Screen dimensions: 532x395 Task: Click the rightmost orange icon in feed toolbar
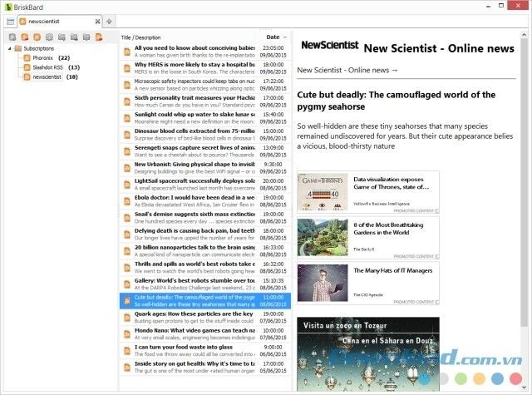pyautogui.click(x=98, y=37)
